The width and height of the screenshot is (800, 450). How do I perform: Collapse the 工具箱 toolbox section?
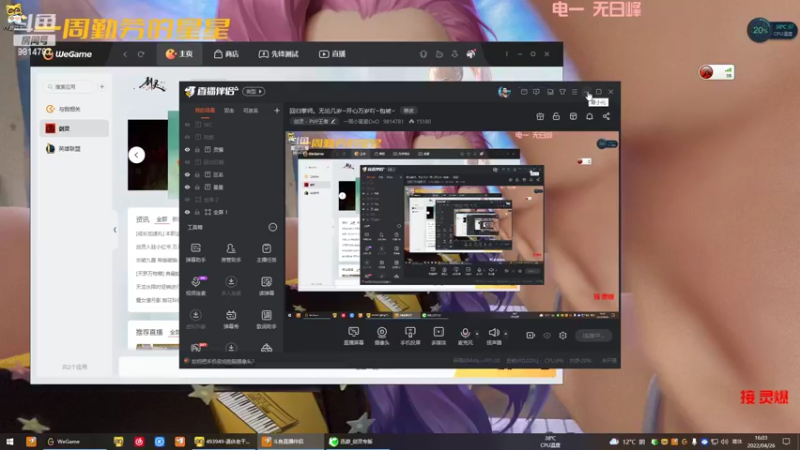[273, 227]
